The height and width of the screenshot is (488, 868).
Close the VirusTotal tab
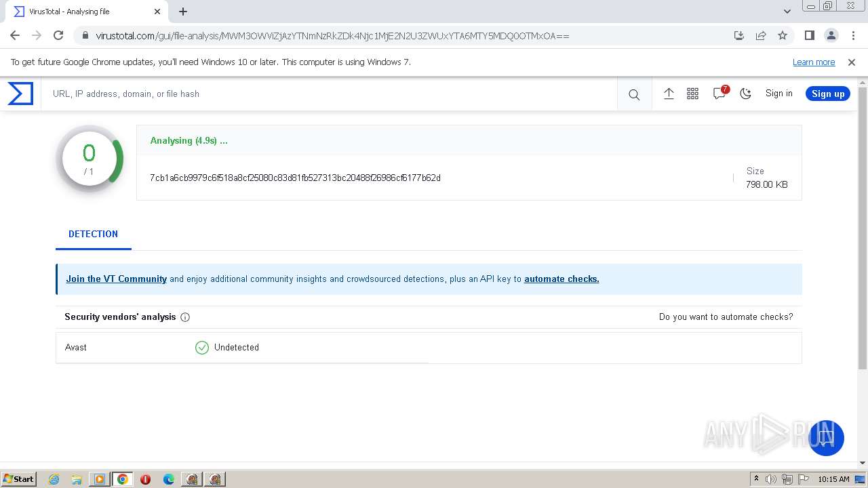(157, 12)
